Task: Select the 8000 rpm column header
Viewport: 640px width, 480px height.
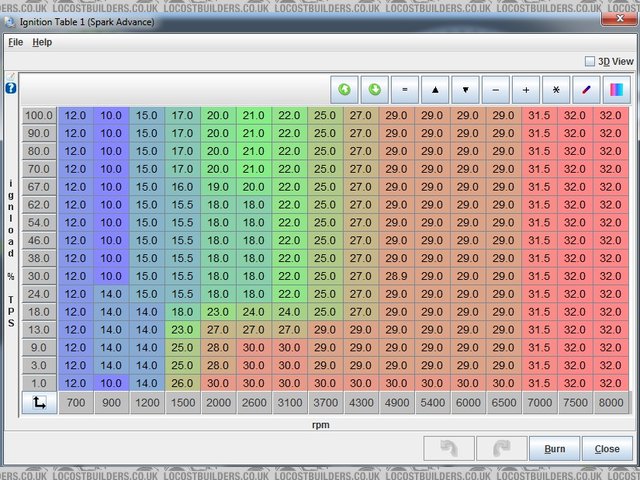Action: [607, 402]
